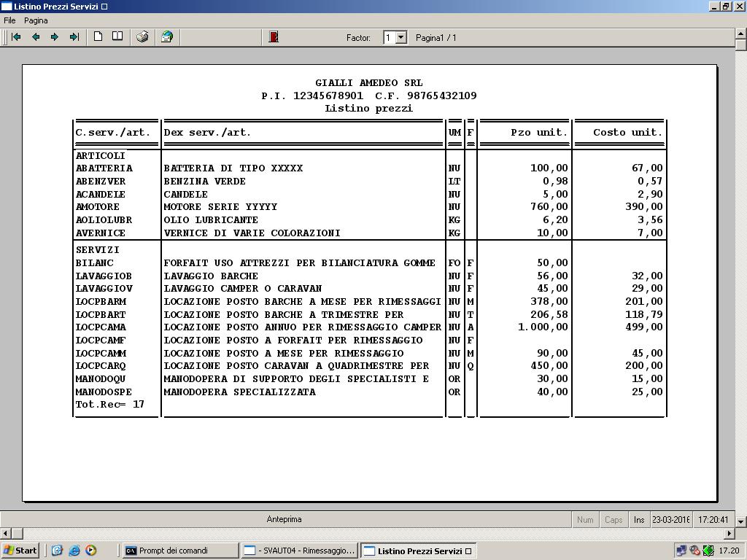Click the taskbar clock showing 17.20
The height and width of the screenshot is (560, 747).
(x=729, y=551)
